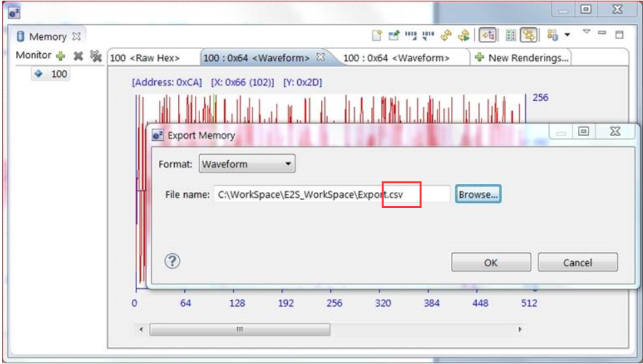Switch to the 100 <Raw Hex> tab
Viewport: 643px width, 364px height.
[x=145, y=58]
